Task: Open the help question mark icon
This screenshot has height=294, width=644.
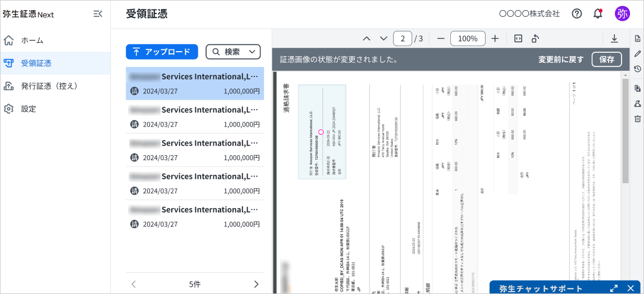Action: click(x=577, y=13)
